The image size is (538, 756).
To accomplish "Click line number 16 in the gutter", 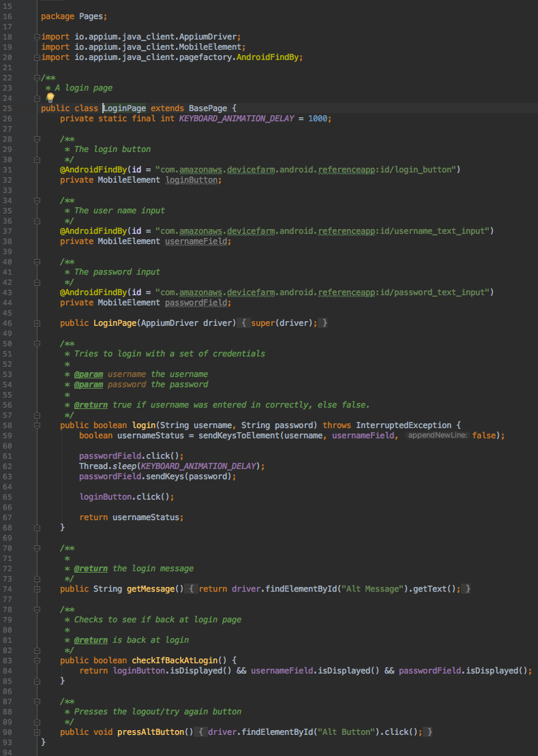I will tap(8, 16).
